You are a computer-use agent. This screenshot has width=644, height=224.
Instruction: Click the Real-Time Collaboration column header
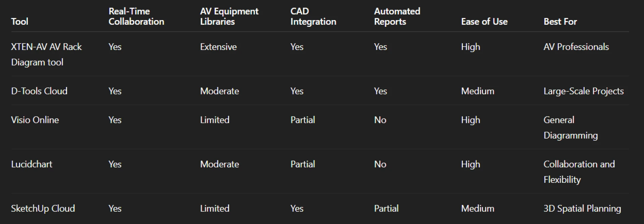click(x=136, y=16)
